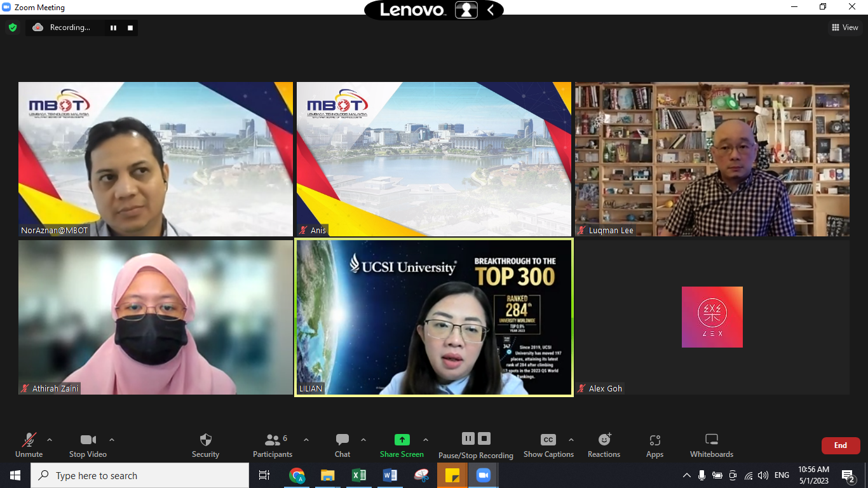Open the Apps icon
The height and width of the screenshot is (488, 868).
654,440
